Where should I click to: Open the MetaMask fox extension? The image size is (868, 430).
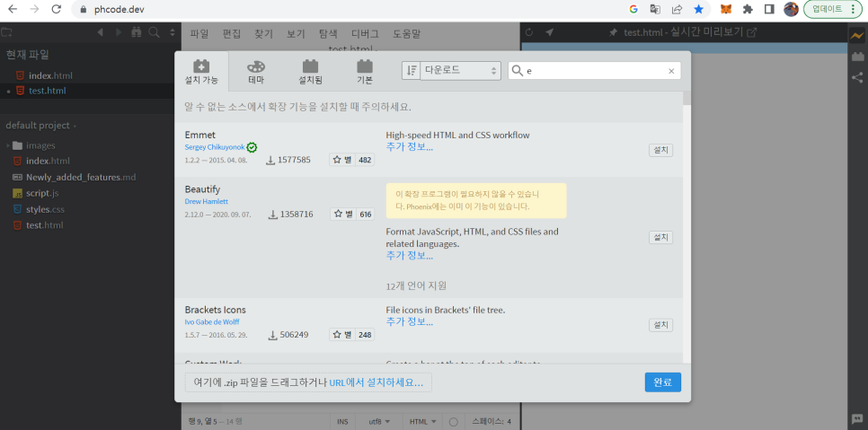pyautogui.click(x=726, y=9)
